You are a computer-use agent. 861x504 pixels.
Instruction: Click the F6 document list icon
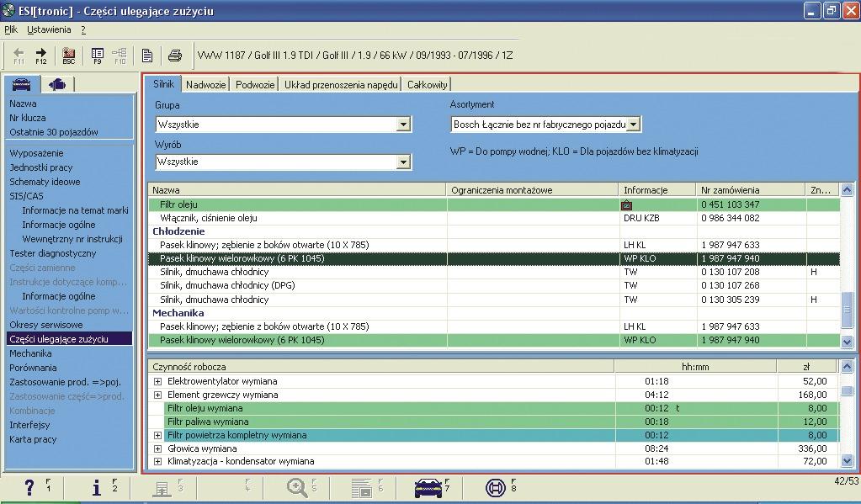pyautogui.click(x=361, y=488)
